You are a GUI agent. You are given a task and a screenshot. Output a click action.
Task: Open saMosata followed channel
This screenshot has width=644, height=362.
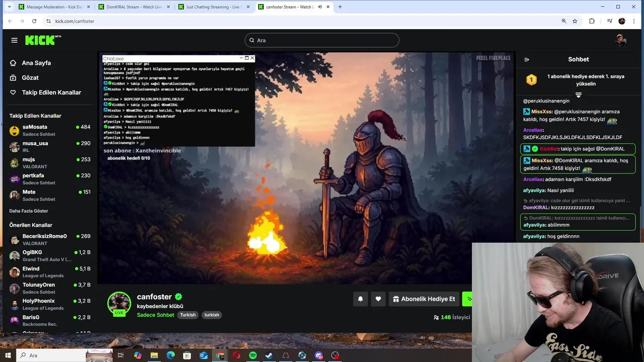coord(49,130)
